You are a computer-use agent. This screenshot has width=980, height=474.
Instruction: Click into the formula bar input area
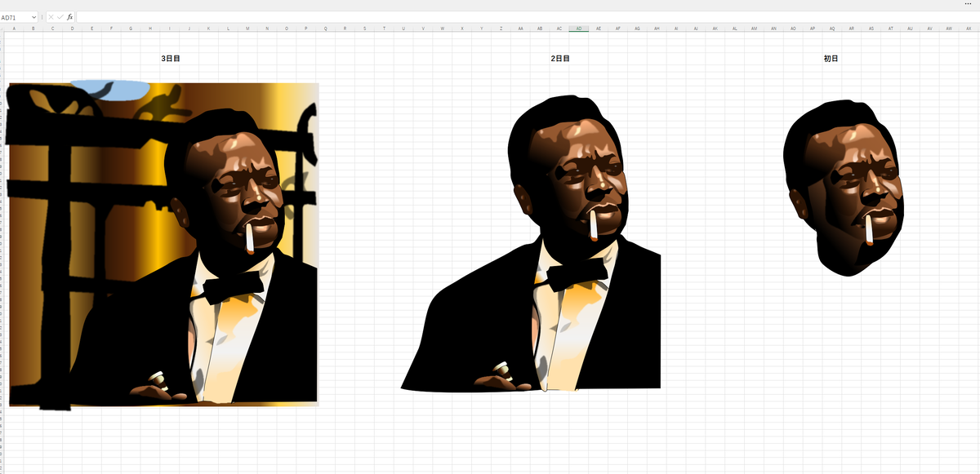pyautogui.click(x=527, y=17)
